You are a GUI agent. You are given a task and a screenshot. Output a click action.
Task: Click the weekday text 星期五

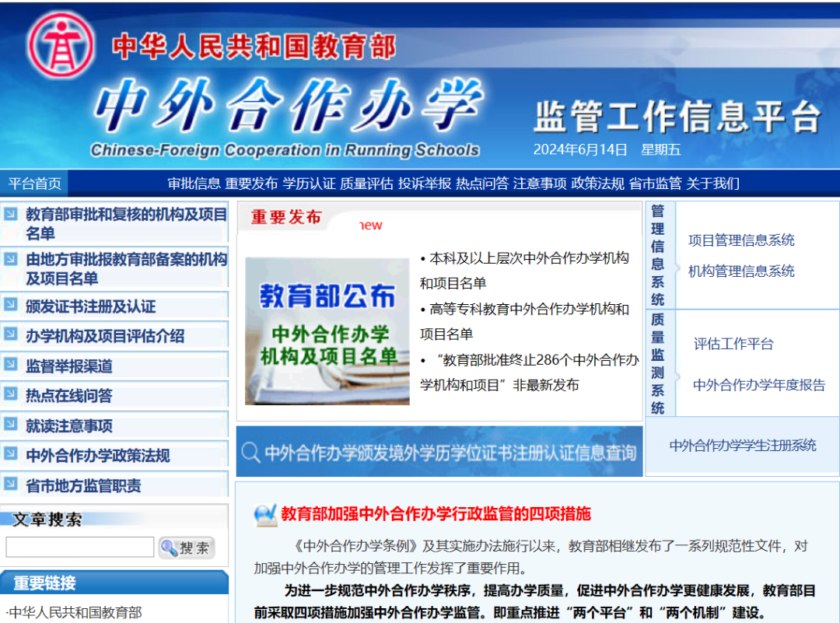[x=661, y=149]
